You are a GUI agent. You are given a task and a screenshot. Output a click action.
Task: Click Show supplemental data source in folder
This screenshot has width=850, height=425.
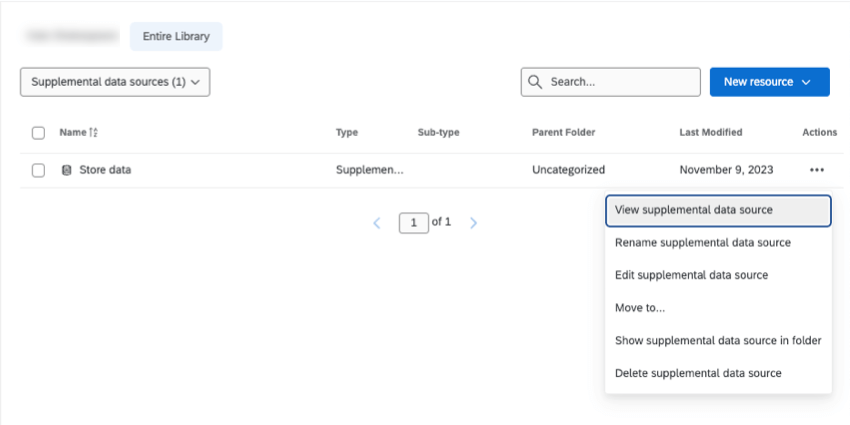coord(718,340)
